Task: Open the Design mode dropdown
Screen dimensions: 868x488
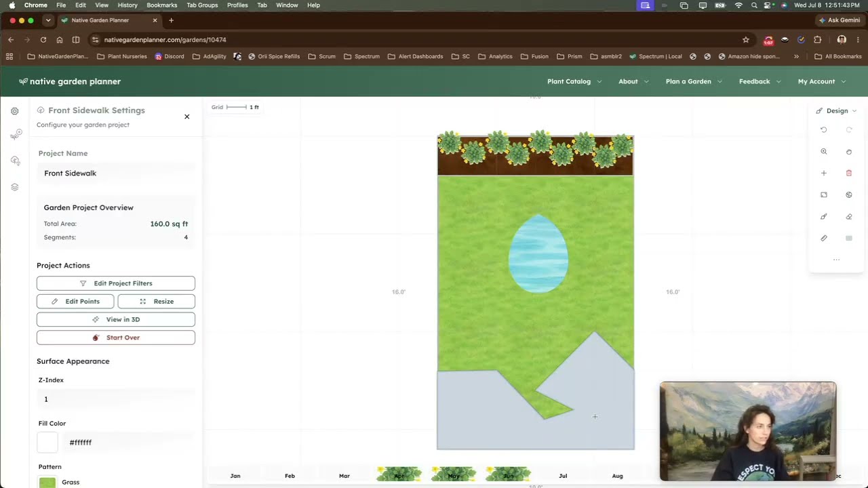Action: point(837,110)
